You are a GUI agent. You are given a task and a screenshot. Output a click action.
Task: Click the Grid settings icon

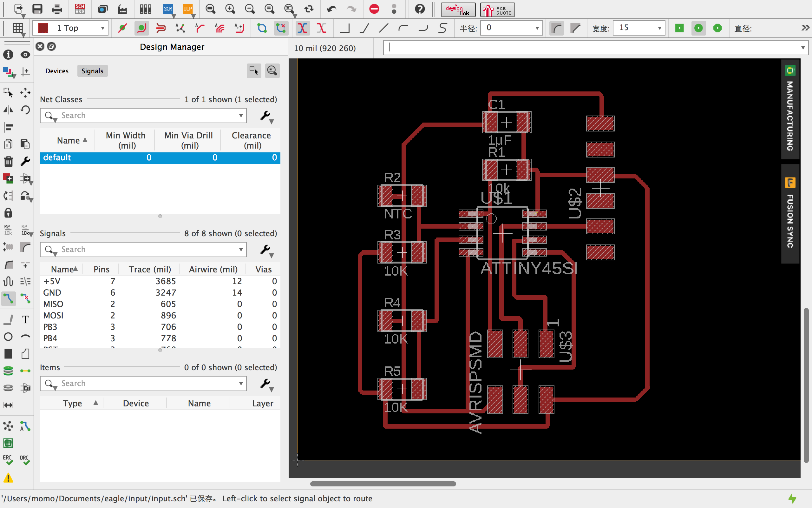[x=18, y=28]
